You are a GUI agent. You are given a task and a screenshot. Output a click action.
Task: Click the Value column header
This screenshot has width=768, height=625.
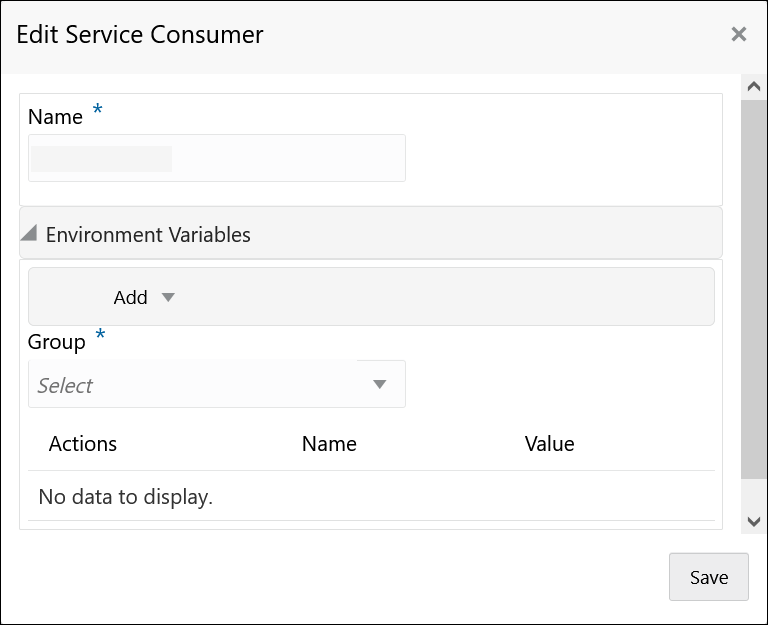(549, 444)
